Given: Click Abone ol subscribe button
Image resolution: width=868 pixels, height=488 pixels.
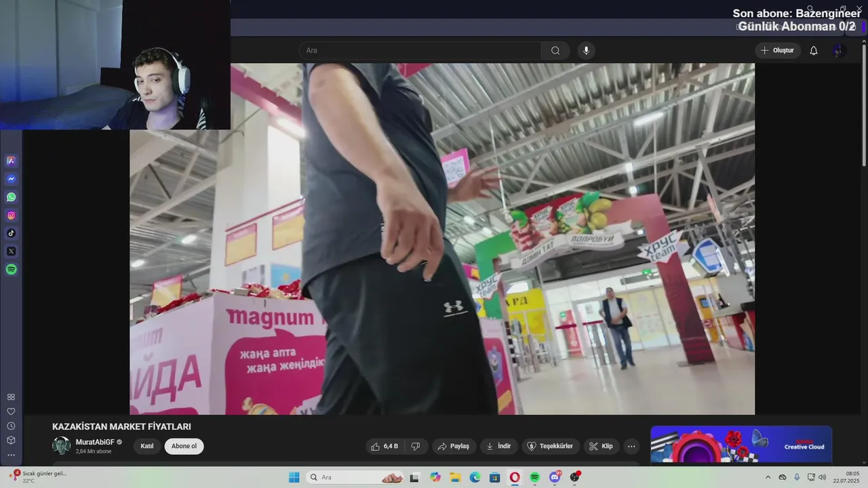Looking at the screenshot, I should 184,446.
